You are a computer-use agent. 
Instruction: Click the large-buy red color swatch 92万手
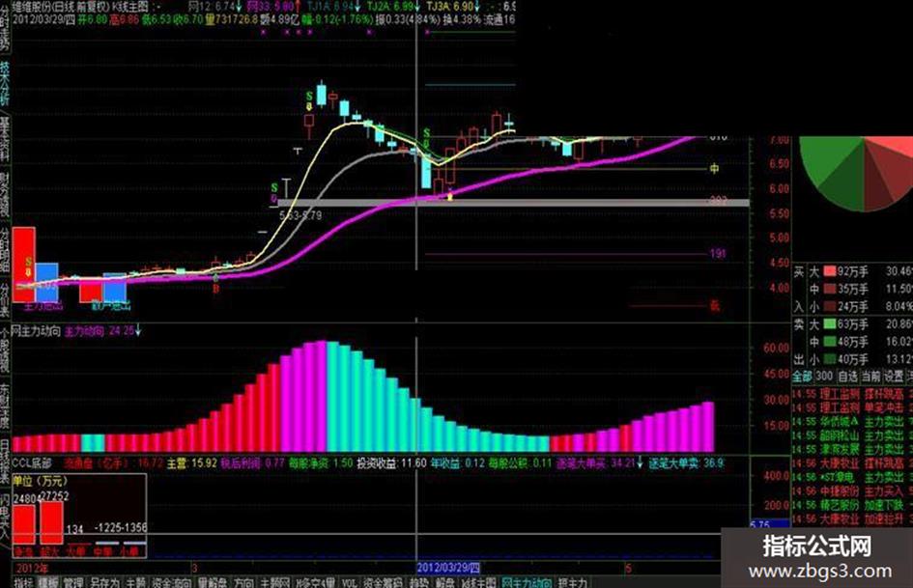click(829, 272)
